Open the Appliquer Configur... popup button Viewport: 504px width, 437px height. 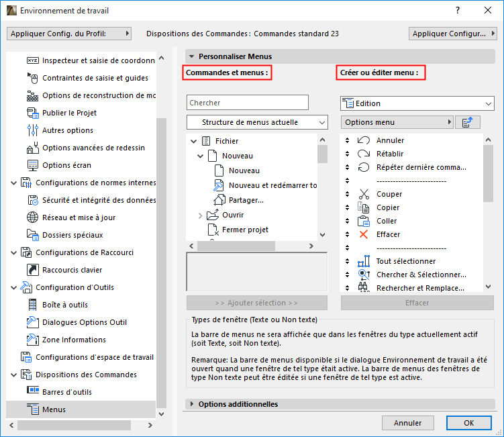[453, 34]
